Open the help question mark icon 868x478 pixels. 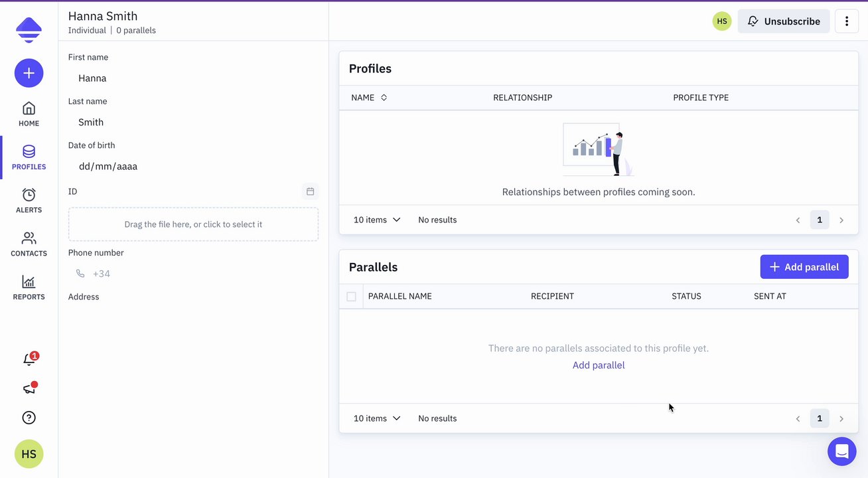29,418
